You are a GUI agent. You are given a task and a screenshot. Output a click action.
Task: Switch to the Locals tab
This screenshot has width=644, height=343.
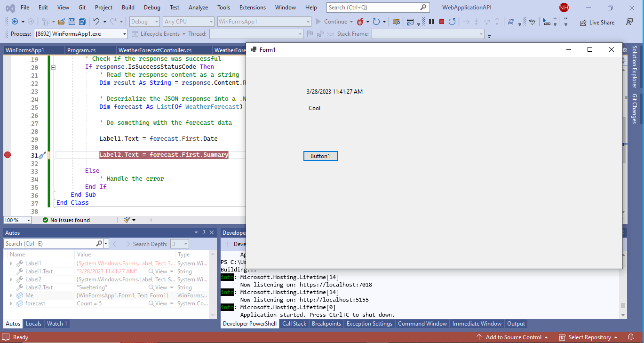33,324
